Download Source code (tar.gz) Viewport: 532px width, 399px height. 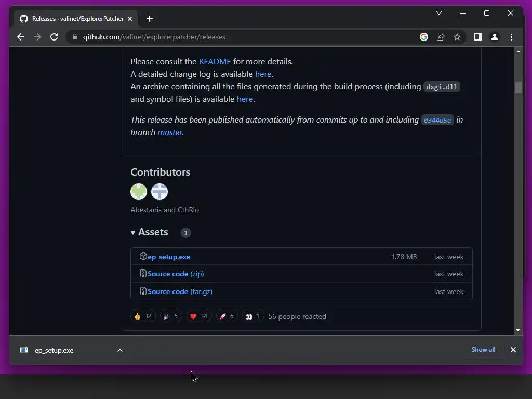coord(180,291)
